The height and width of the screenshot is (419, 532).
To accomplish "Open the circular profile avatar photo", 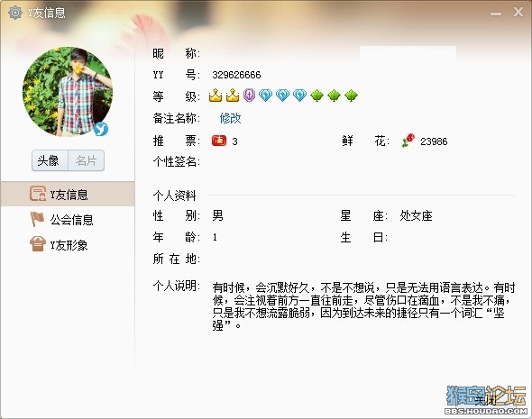I will click(x=68, y=92).
